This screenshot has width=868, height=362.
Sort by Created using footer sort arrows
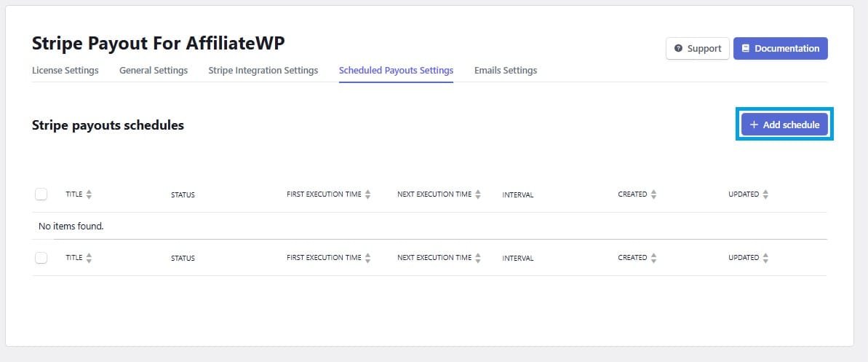(x=654, y=258)
